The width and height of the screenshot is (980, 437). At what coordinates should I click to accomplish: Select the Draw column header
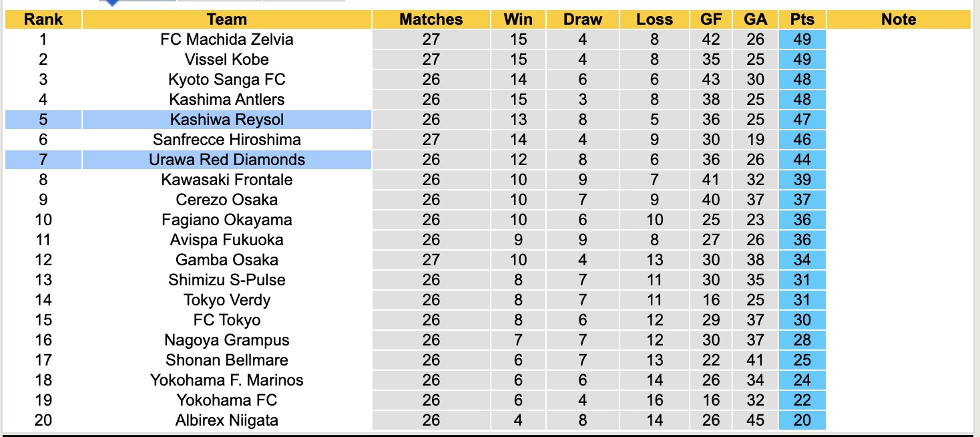pyautogui.click(x=582, y=19)
